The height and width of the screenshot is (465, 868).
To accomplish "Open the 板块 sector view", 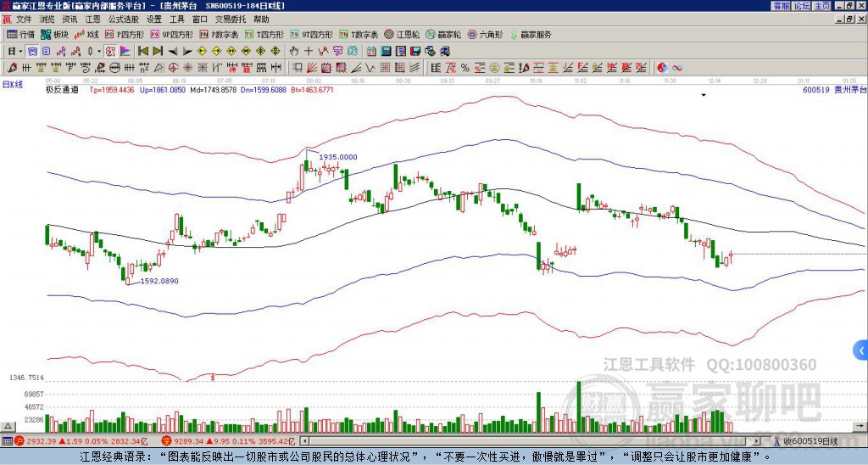I will tap(55, 34).
